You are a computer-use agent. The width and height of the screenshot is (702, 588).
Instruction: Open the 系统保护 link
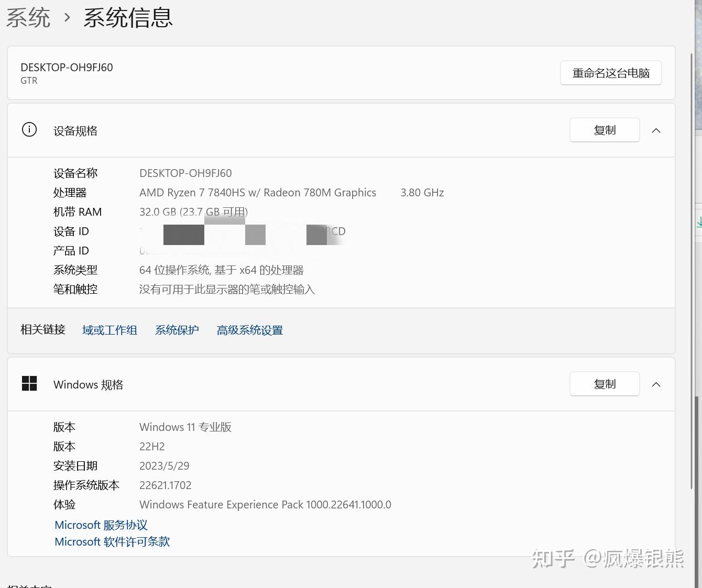click(177, 330)
